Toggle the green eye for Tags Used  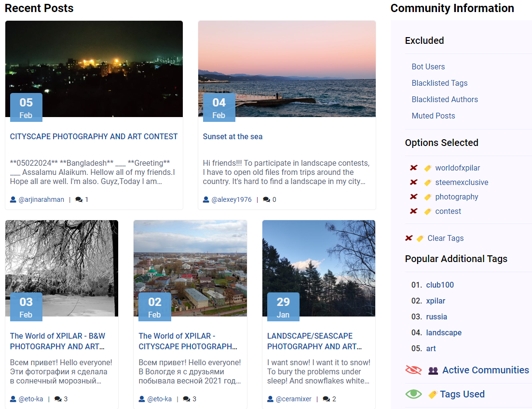tap(413, 394)
